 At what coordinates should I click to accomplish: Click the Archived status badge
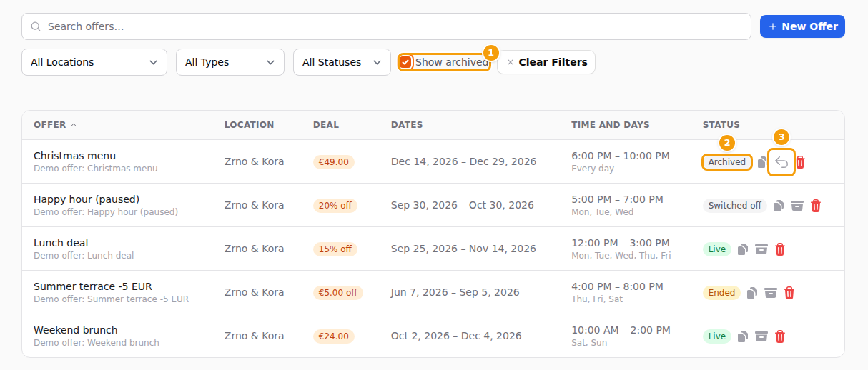tap(727, 162)
